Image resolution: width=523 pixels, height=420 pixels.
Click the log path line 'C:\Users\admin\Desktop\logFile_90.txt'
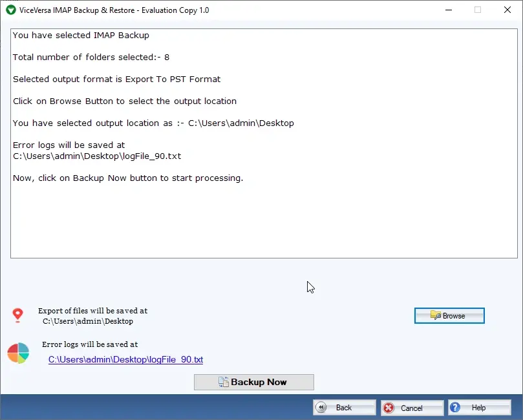click(x=97, y=156)
